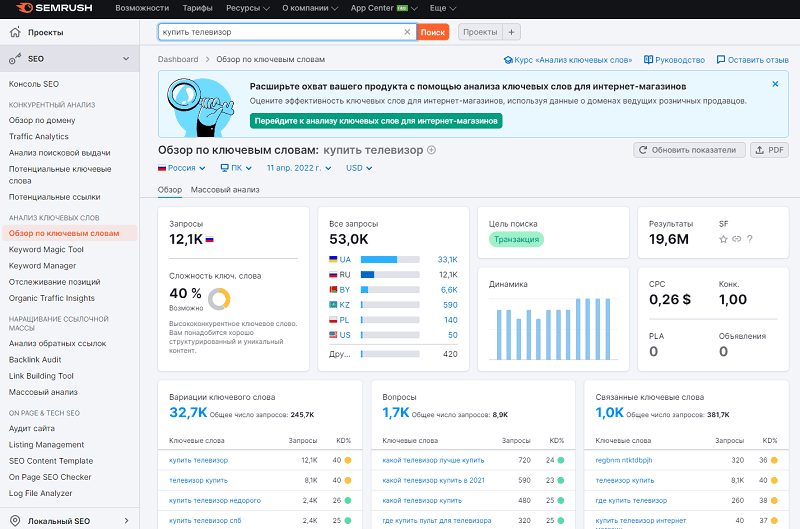Open Keyword Magic Tool in sidebar
The width and height of the screenshot is (800, 529).
pyautogui.click(x=46, y=250)
